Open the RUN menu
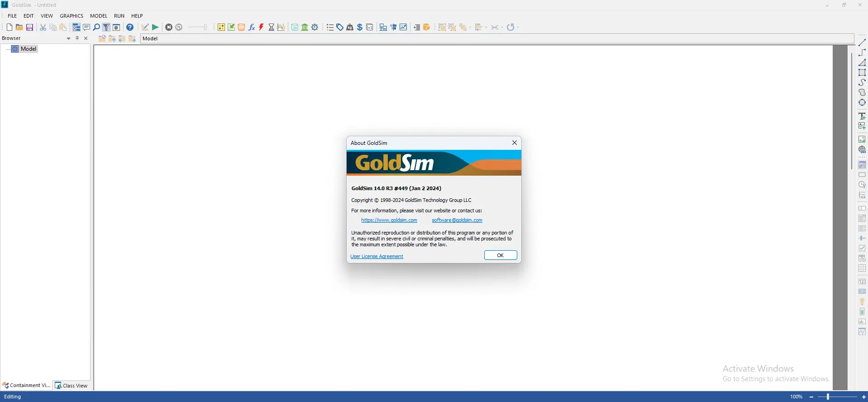The width and height of the screenshot is (868, 402). click(x=119, y=16)
